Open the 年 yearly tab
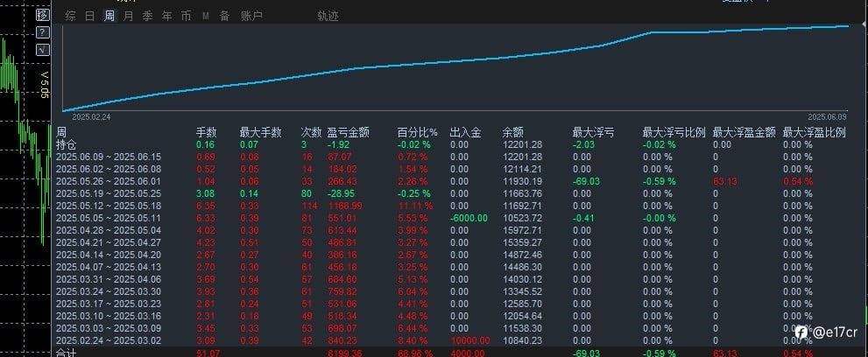Image resolution: width=868 pixels, height=357 pixels. point(166,16)
